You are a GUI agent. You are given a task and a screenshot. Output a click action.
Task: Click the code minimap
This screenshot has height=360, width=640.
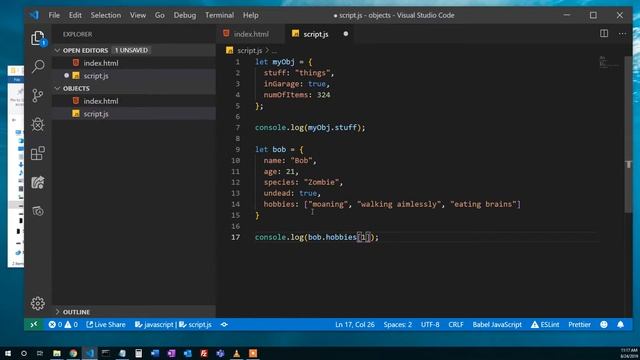click(609, 62)
